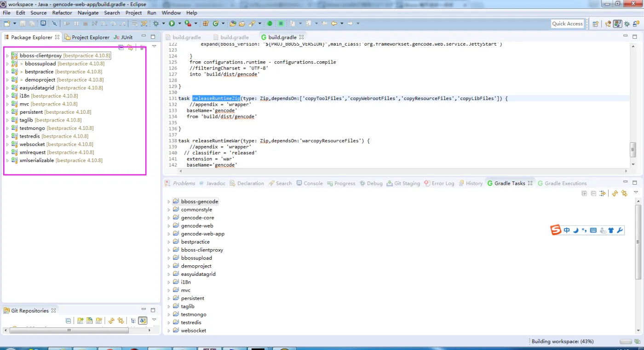Click the New Java Package toolbar icon
The width and height of the screenshot is (644, 350).
point(206,23)
